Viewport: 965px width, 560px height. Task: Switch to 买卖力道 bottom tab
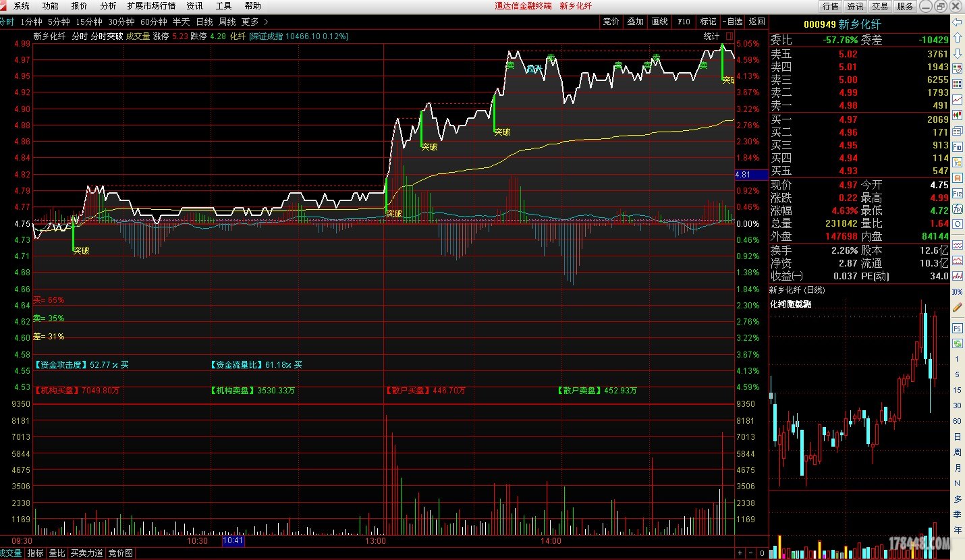click(x=87, y=553)
